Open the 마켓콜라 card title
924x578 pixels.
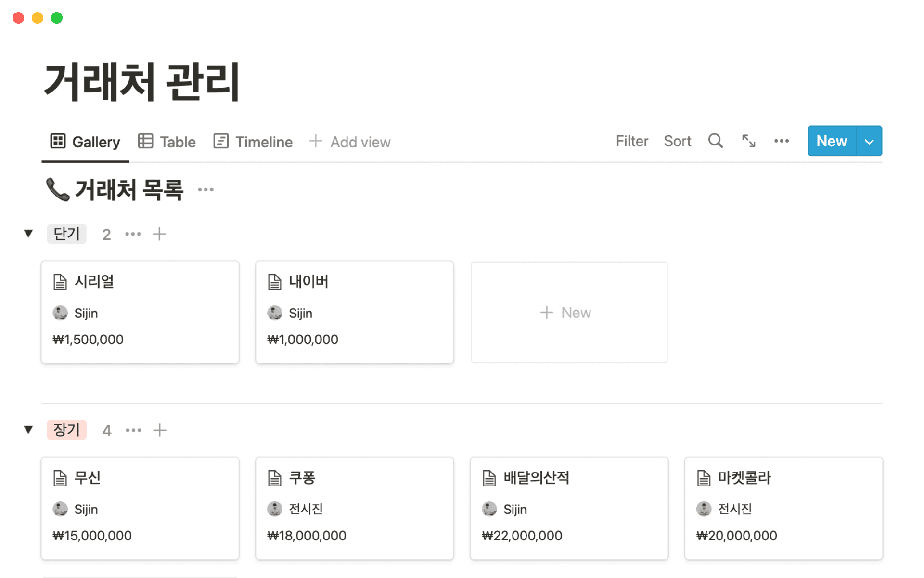744,477
